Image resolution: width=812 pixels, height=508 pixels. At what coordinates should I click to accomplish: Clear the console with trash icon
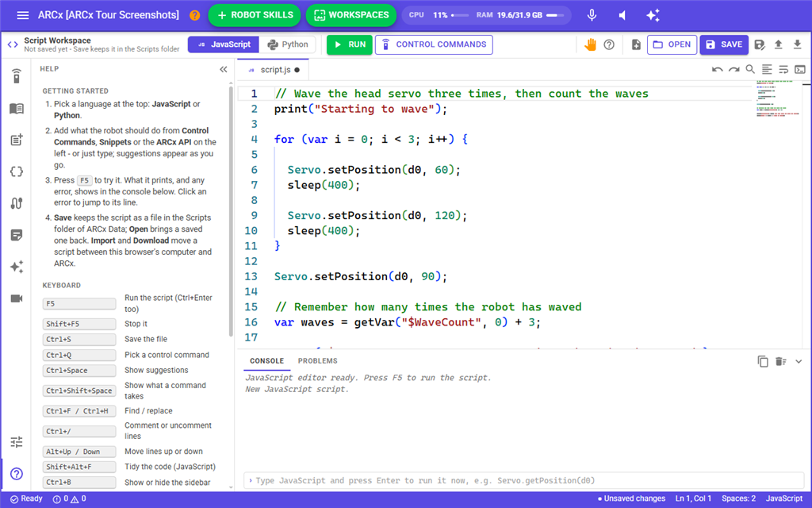pyautogui.click(x=781, y=361)
